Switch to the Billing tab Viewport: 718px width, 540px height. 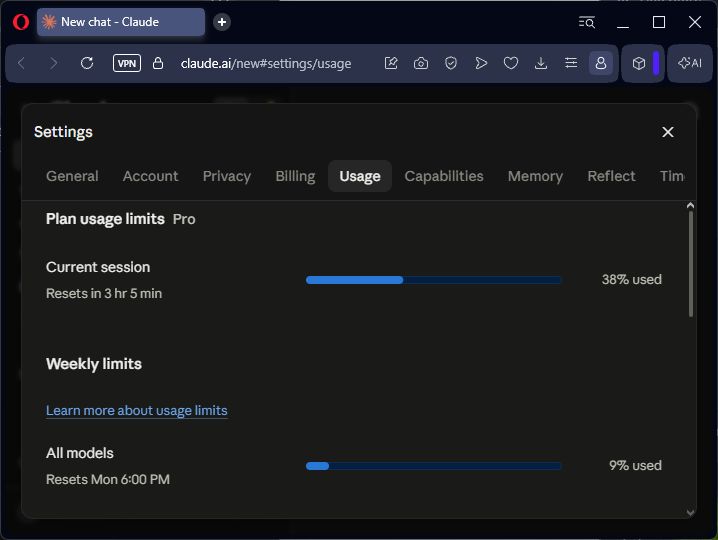point(295,176)
